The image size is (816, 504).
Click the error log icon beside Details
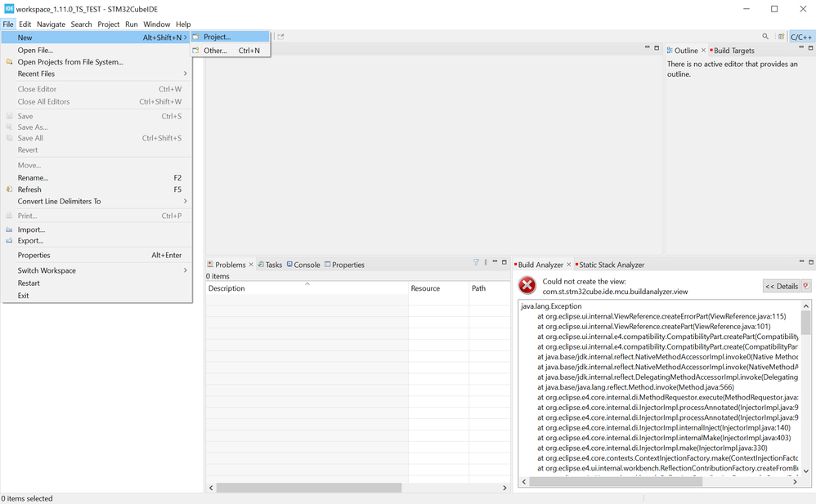tap(806, 286)
